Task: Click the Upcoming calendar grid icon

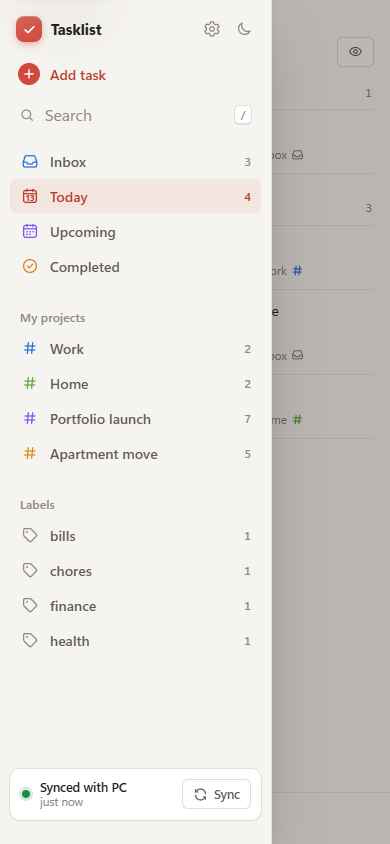Action: pyautogui.click(x=30, y=231)
